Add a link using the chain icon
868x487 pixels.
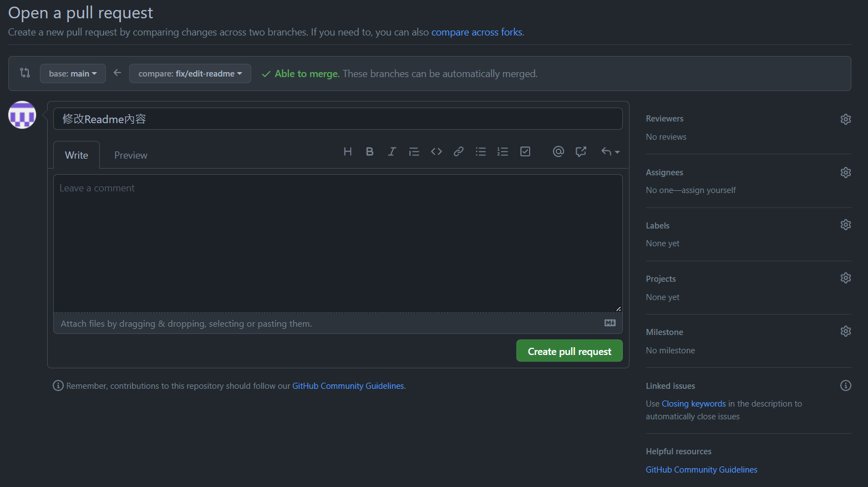point(459,151)
